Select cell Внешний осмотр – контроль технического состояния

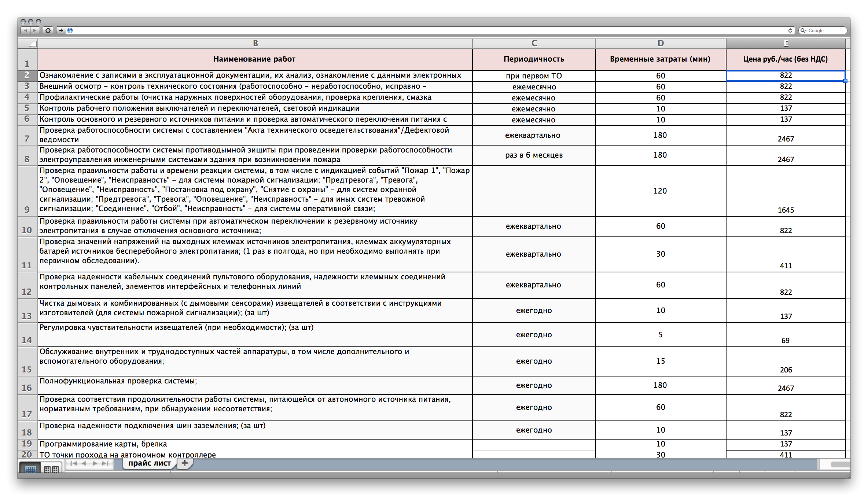tap(255, 87)
